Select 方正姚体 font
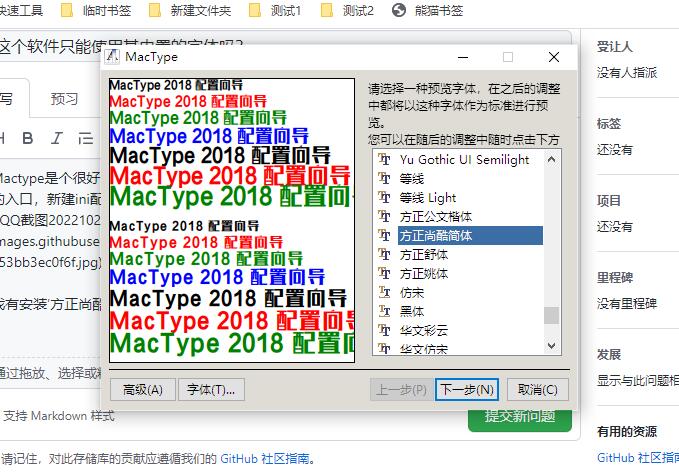The image size is (679, 472). pyautogui.click(x=424, y=274)
